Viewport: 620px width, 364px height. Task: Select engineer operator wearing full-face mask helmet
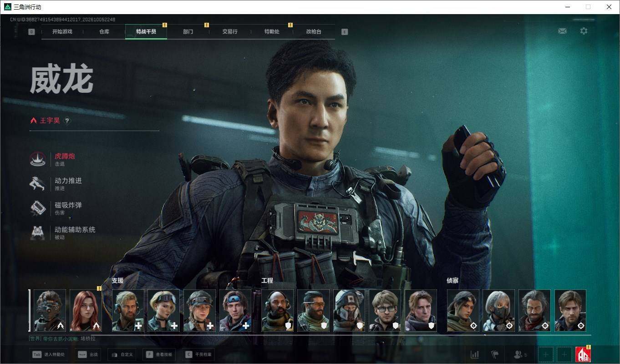click(349, 310)
